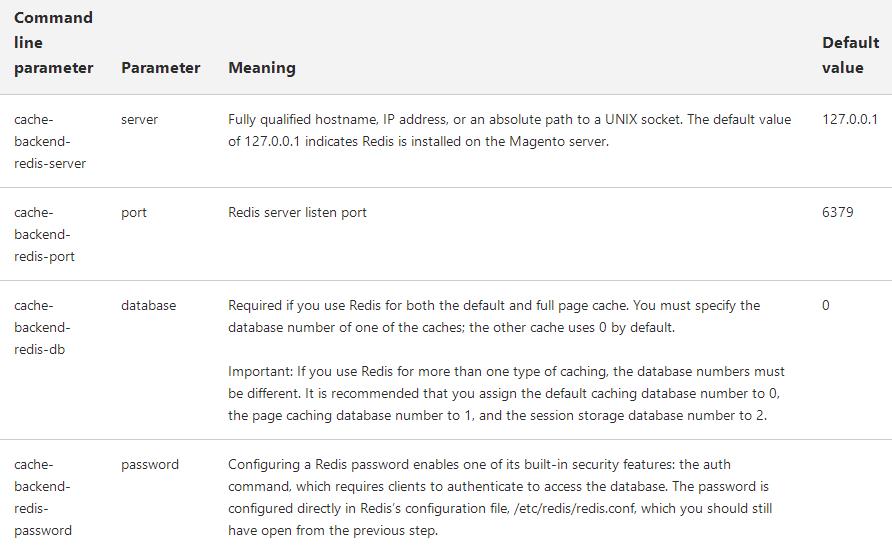The height and width of the screenshot is (549, 892).
Task: Click the 'port' parameter cell
Action: pos(133,212)
